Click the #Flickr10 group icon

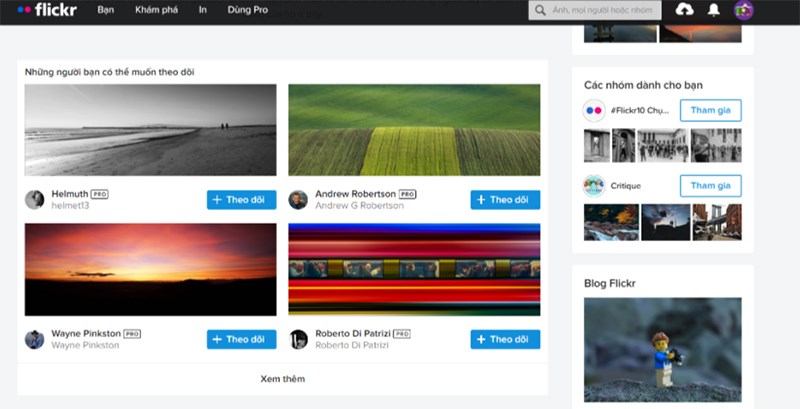coord(594,111)
